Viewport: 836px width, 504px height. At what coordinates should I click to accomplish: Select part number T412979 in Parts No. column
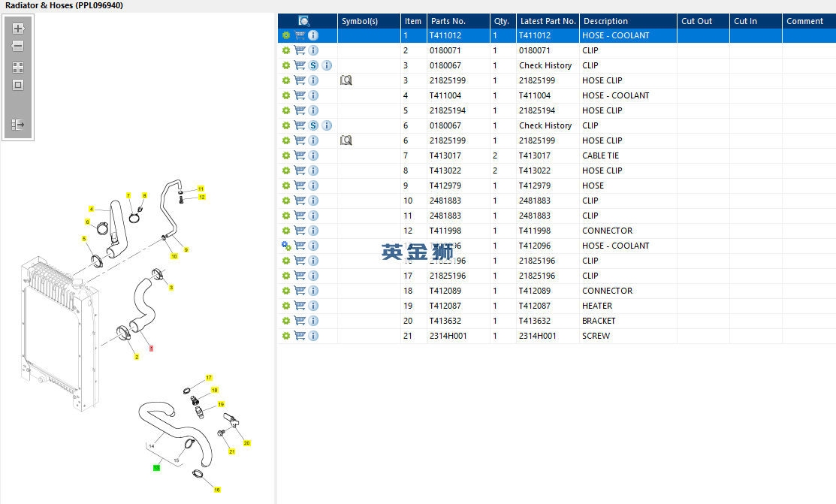coord(445,186)
